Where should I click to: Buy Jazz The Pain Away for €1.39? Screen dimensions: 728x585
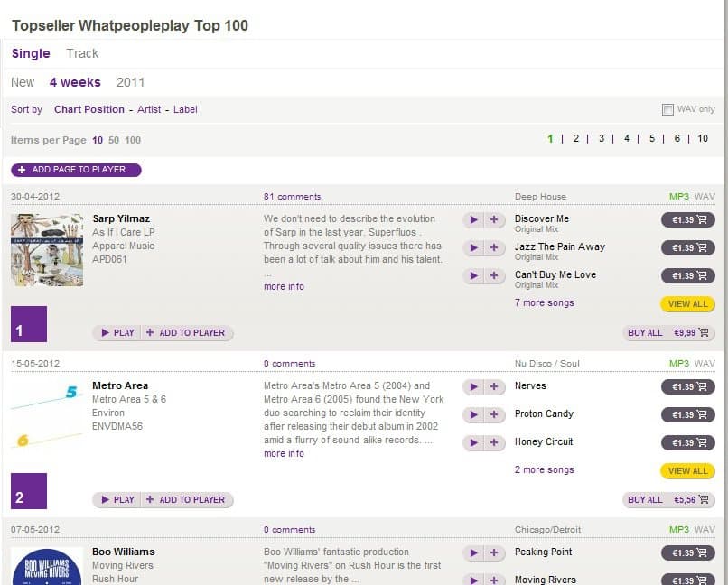pyautogui.click(x=688, y=247)
